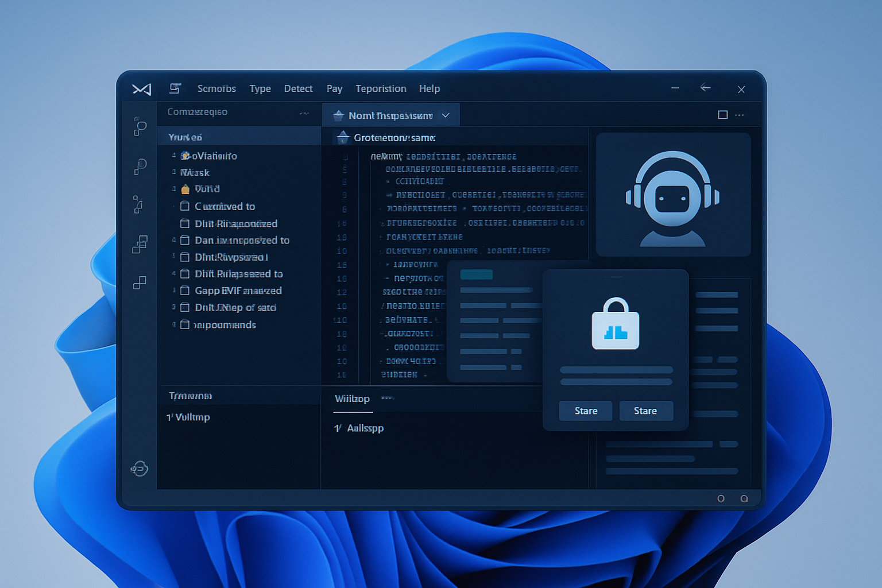The width and height of the screenshot is (882, 588).
Task: Click the orange bag icon beside Vuiid
Action: 185,189
